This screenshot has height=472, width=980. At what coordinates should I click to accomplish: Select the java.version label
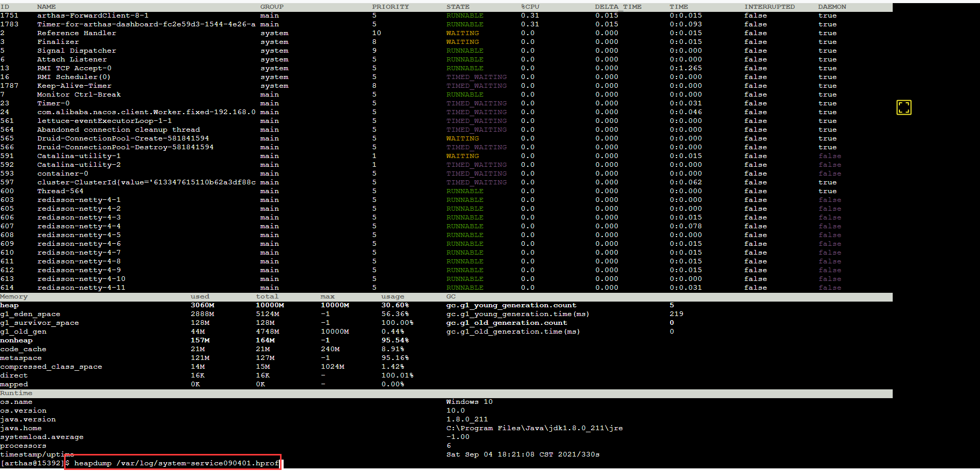(x=28, y=419)
